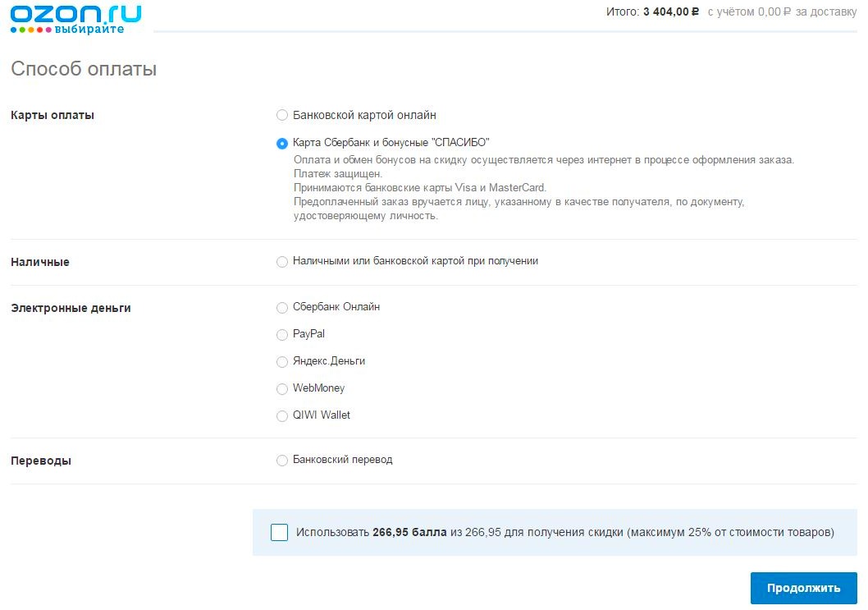The height and width of the screenshot is (610, 868).
Task: Choose Банковский перевод option
Action: (x=282, y=461)
